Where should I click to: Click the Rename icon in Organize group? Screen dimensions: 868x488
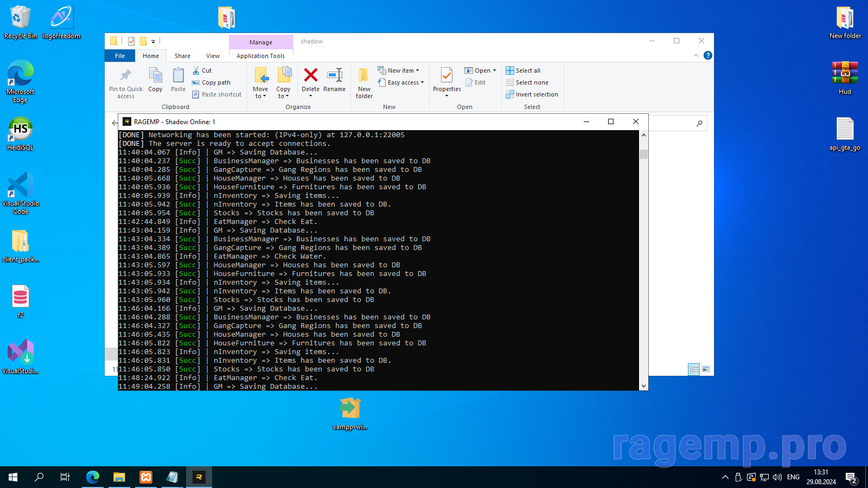click(x=334, y=75)
